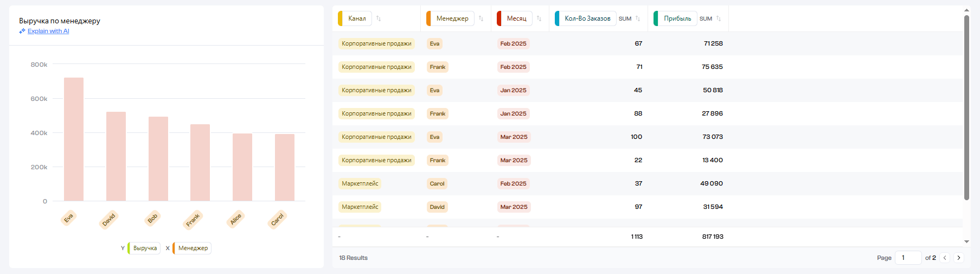This screenshot has height=274, width=980.
Task: Sort the Канал column with its sort icon
Action: (x=379, y=18)
